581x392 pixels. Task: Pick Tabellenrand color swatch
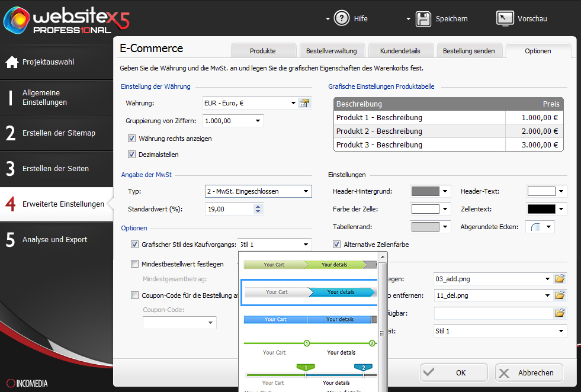coord(425,227)
